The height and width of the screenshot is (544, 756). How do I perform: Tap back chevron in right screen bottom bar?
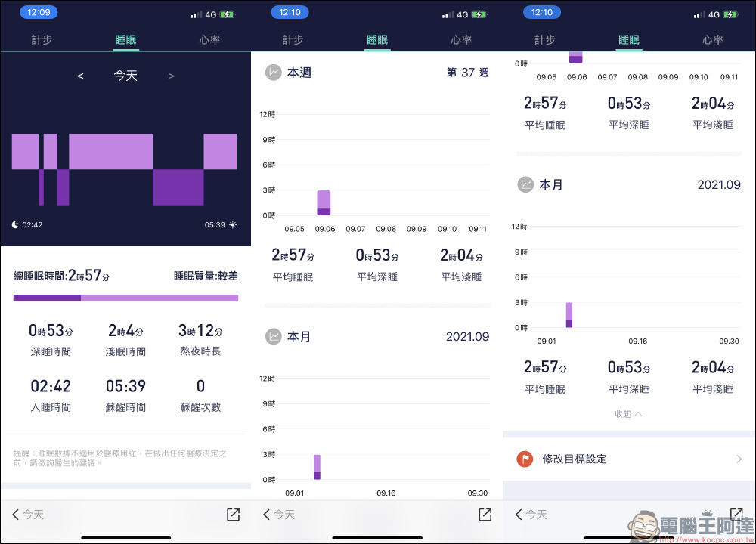pos(519,514)
